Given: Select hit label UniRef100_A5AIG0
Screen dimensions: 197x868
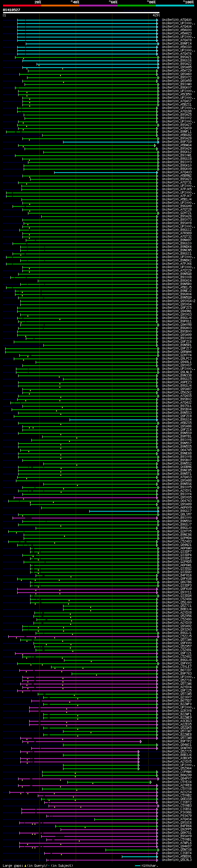Looking at the screenshot, I should pos(177,47).
